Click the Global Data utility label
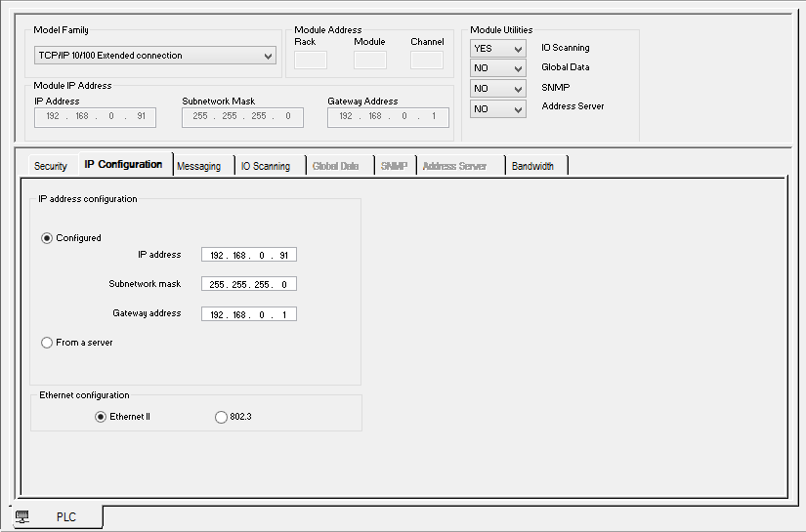806x532 pixels. pos(566,67)
